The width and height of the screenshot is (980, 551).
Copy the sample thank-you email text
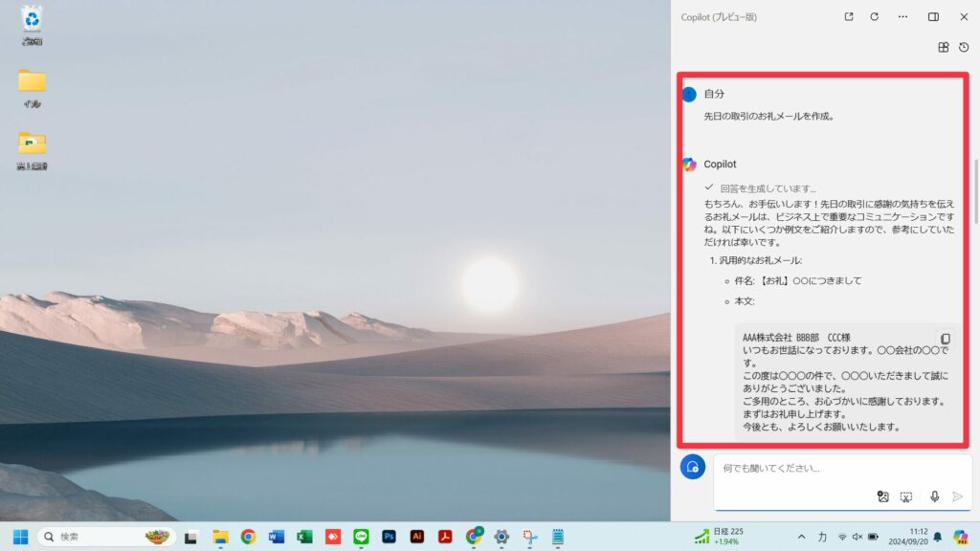click(x=946, y=338)
